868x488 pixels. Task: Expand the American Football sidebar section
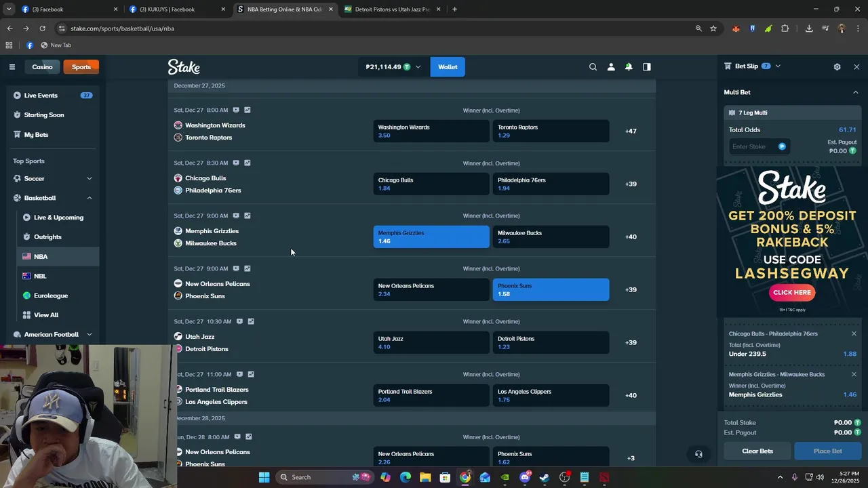click(89, 334)
